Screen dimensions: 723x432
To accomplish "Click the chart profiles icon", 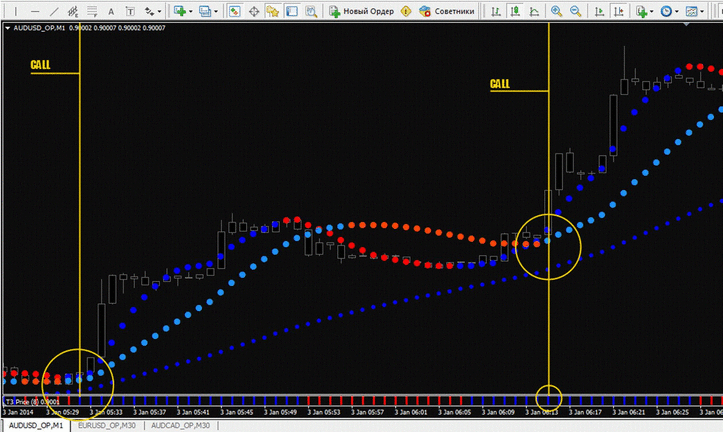I will tap(205, 11).
